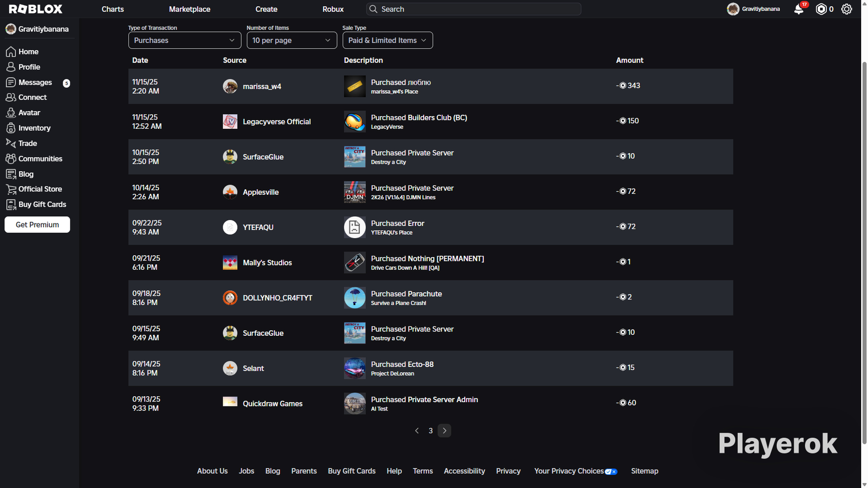Open the Parents footer link
Screen dimensions: 868x488
click(x=304, y=471)
